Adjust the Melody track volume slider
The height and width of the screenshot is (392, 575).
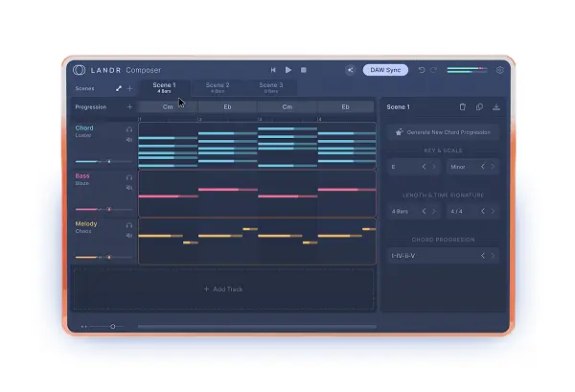(103, 257)
